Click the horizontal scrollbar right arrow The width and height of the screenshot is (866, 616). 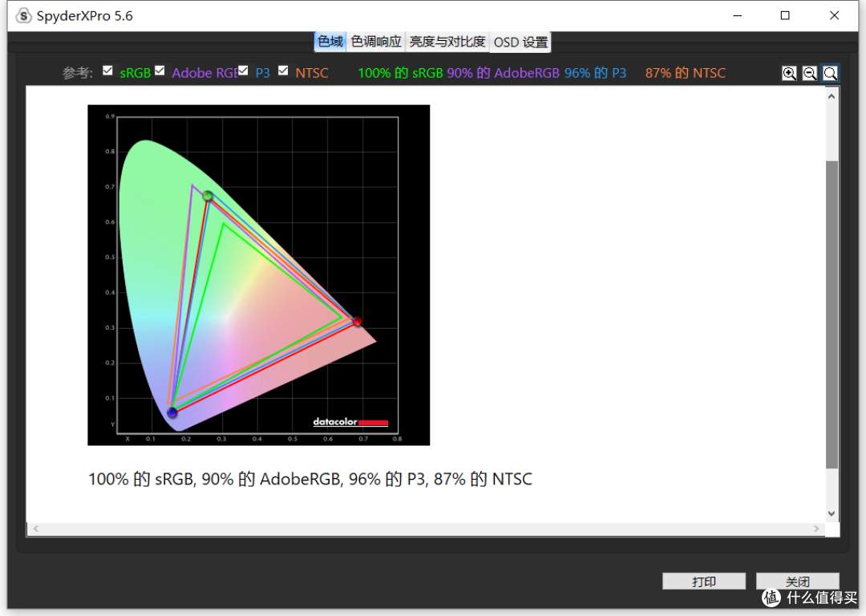816,529
